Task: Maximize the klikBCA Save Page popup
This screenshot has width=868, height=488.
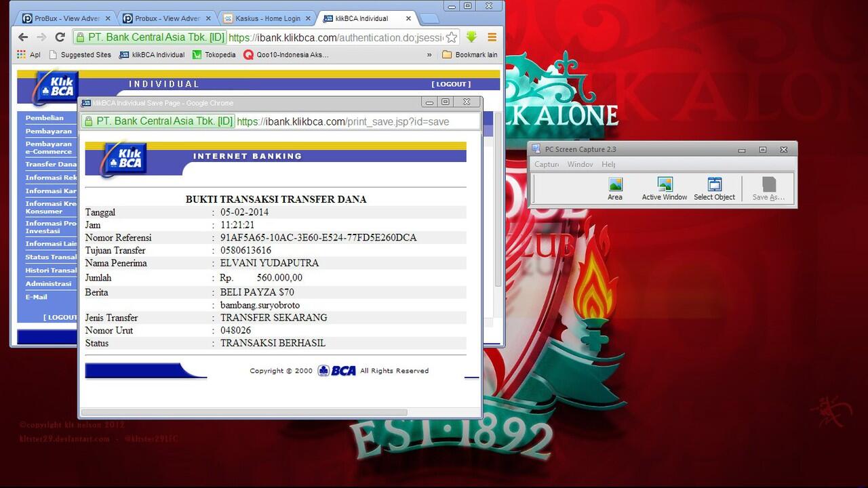Action: click(x=446, y=102)
